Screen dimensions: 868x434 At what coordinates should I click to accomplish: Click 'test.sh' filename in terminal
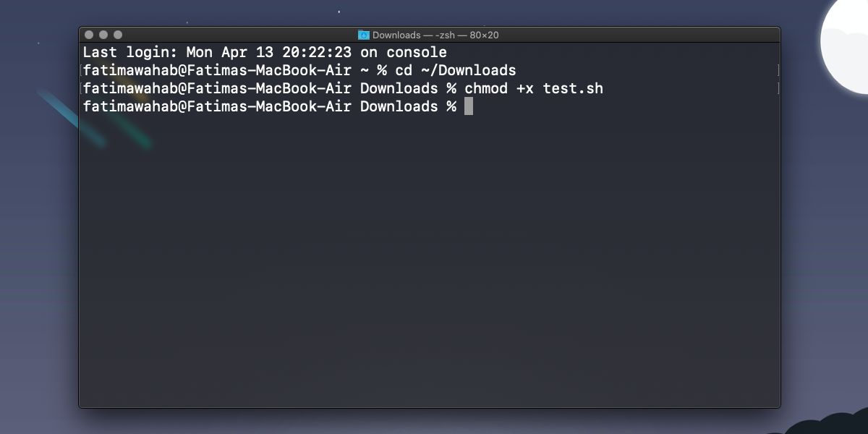pyautogui.click(x=573, y=88)
